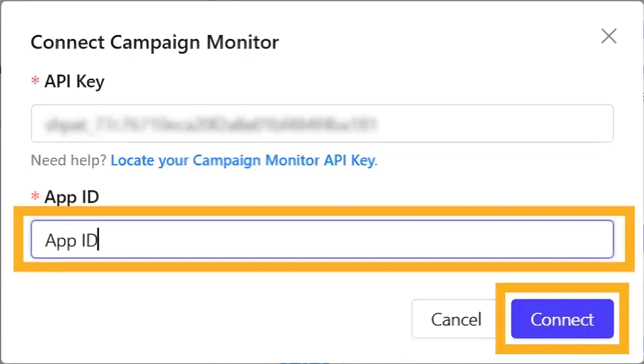This screenshot has height=364, width=644.
Task: Click the App ID field label
Action: [x=71, y=197]
